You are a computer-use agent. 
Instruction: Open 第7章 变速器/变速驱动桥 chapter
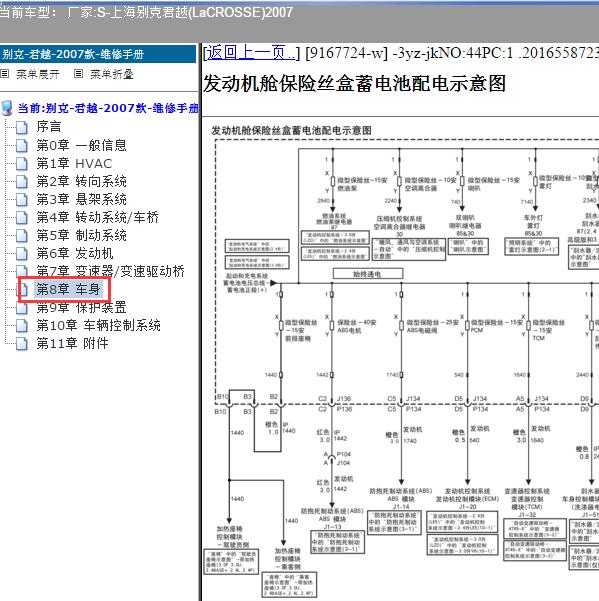coord(110,271)
